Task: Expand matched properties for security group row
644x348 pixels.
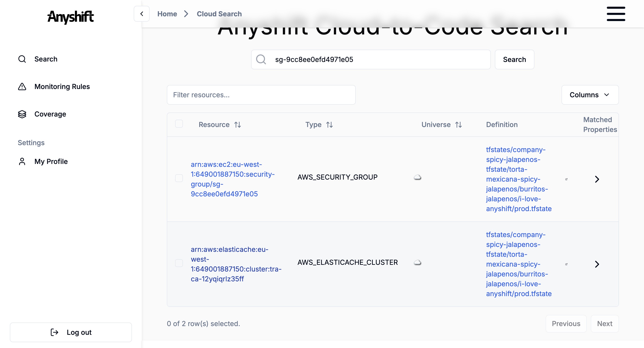Action: (597, 179)
